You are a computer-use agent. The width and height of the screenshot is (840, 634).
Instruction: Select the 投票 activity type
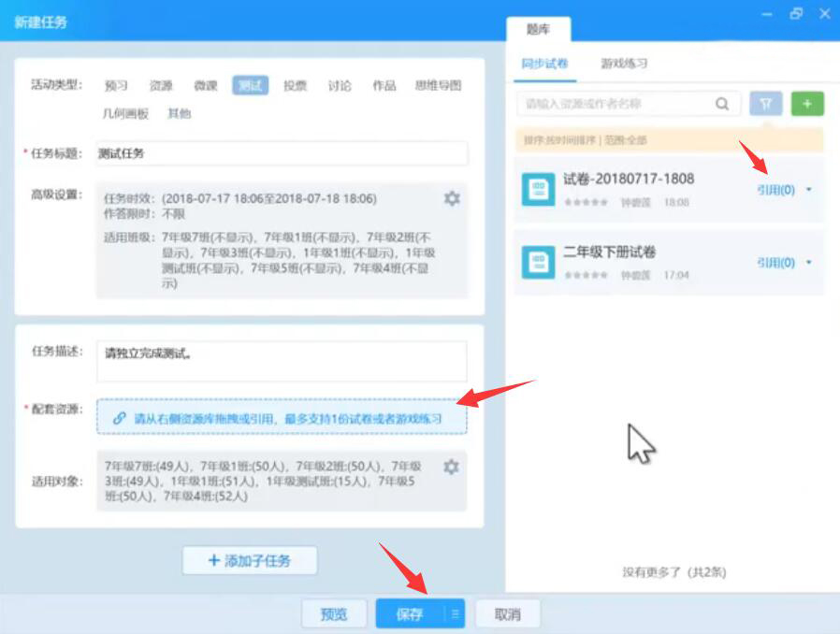point(296,86)
